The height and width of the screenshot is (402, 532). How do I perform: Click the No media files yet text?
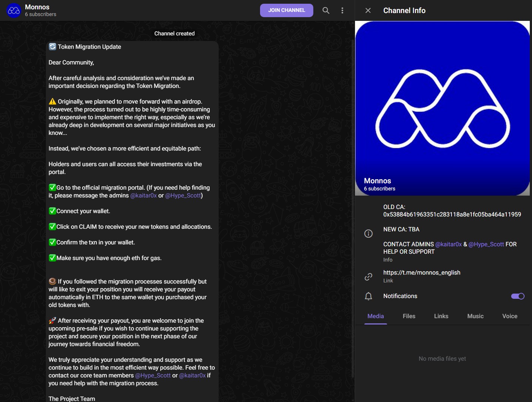tap(442, 359)
